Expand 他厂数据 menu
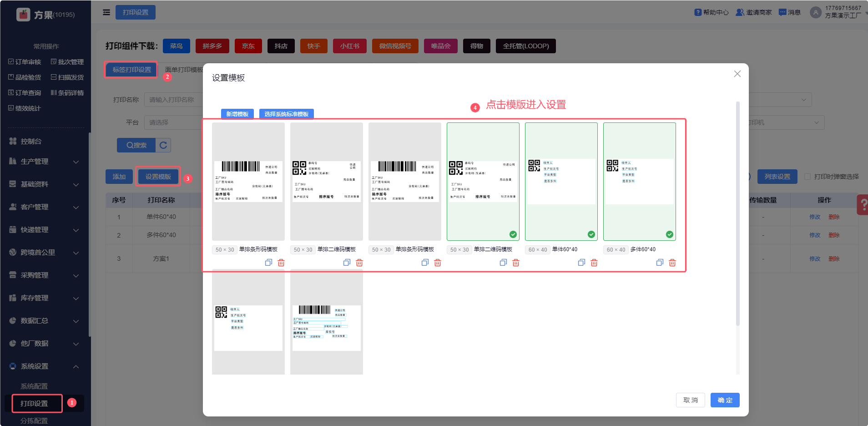 [44, 344]
